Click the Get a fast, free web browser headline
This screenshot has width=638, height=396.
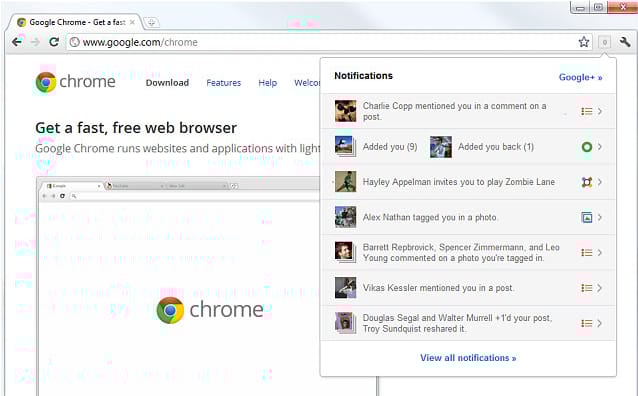(x=136, y=128)
